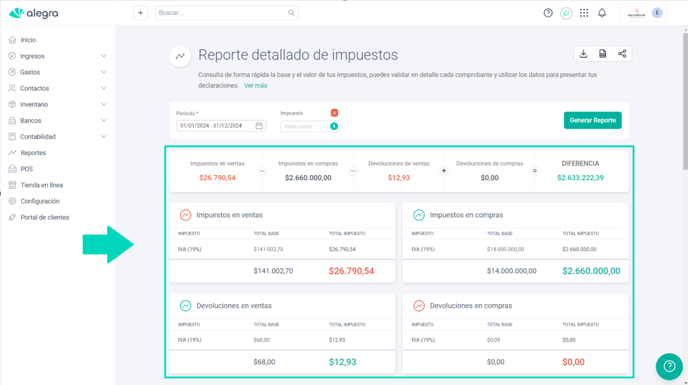Open the floating help chat button
The image size is (688, 385).
[669, 366]
